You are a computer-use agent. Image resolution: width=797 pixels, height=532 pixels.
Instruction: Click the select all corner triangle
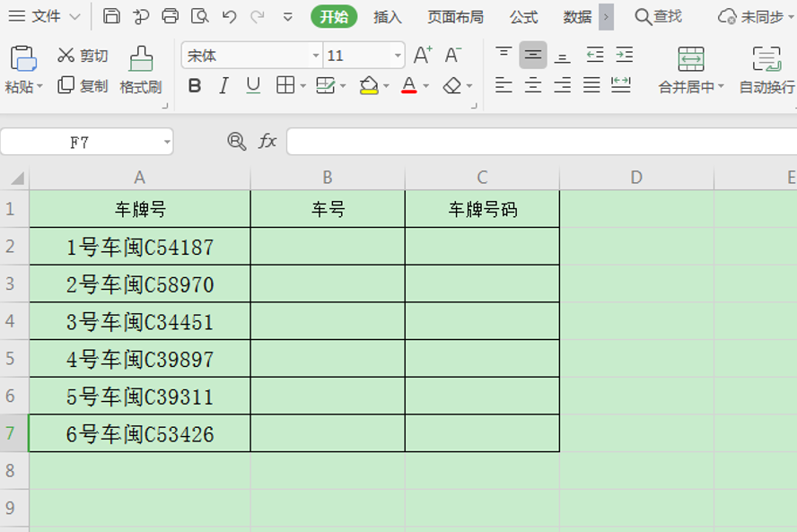click(x=16, y=178)
